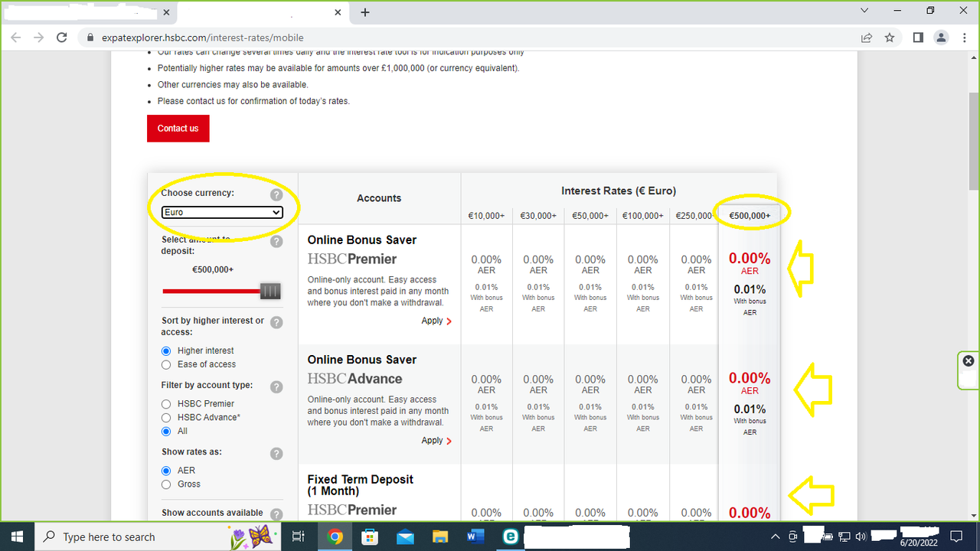
Task: Click the browser back arrow
Action: click(x=17, y=37)
